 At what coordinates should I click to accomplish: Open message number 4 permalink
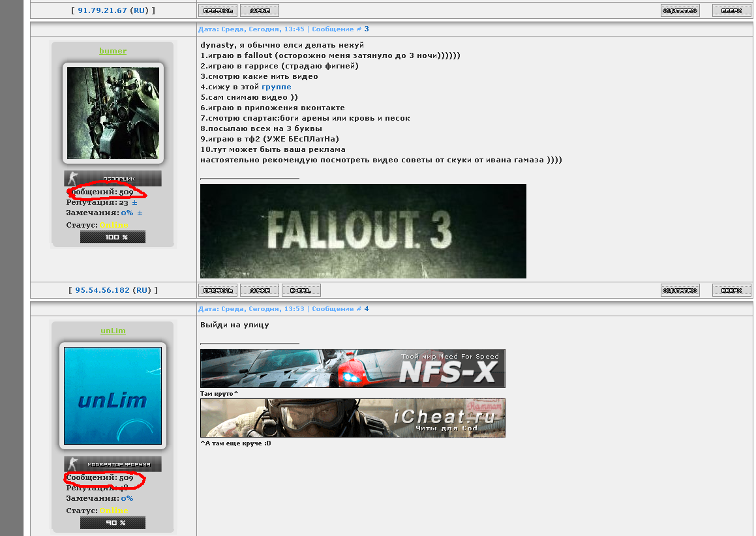pos(367,308)
